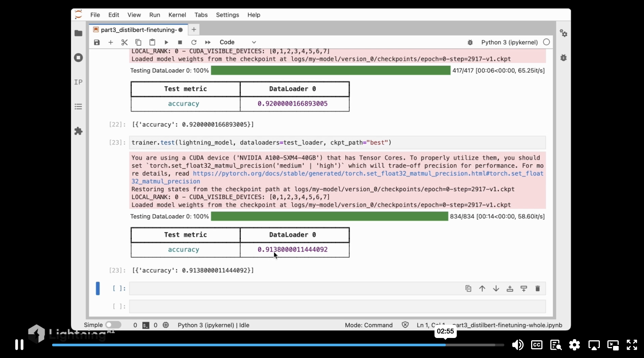Mute the video volume
This screenshot has width=644, height=358.
click(517, 345)
